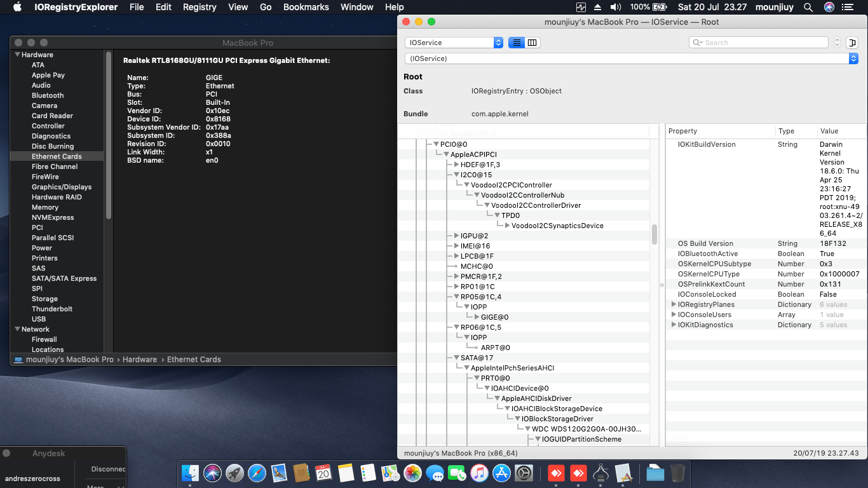Click the volume icon in menu bar
Viewport: 868px width, 488px height.
point(615,7)
